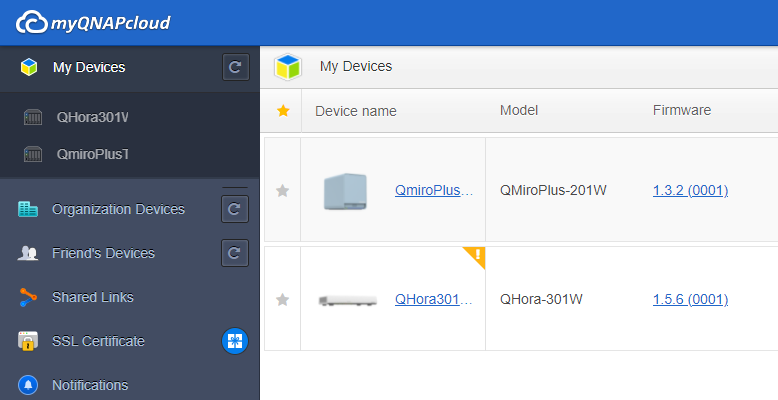The height and width of the screenshot is (400, 778).
Task: Open Organization Devices section
Action: click(118, 209)
